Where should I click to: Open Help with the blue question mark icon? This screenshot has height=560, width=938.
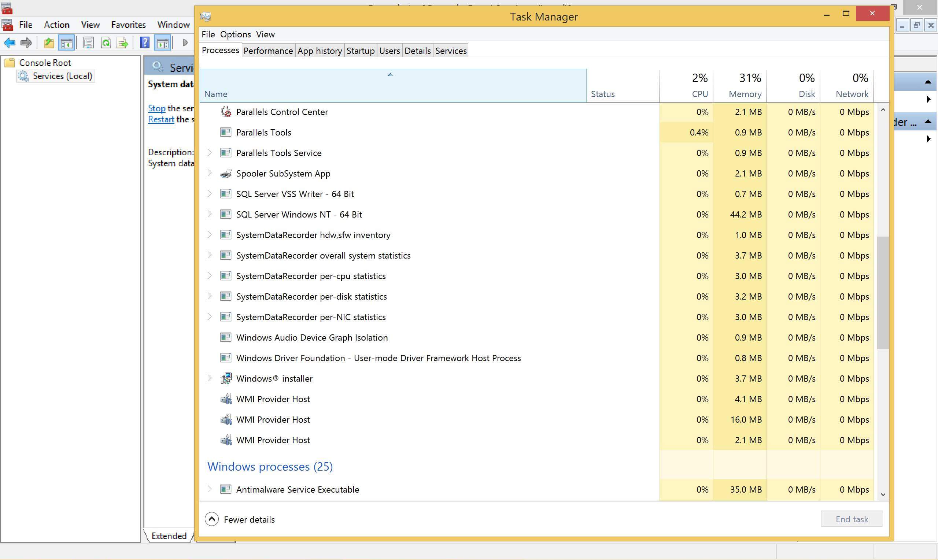pos(145,42)
